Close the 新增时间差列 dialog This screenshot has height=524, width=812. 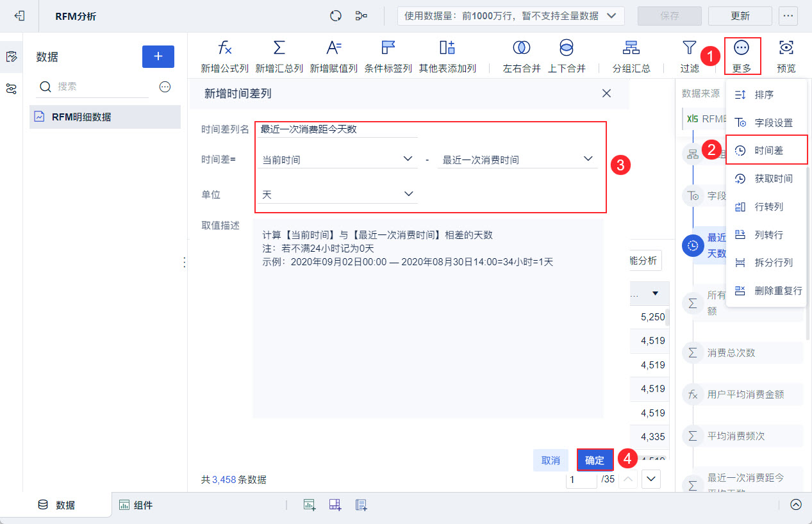pos(607,94)
